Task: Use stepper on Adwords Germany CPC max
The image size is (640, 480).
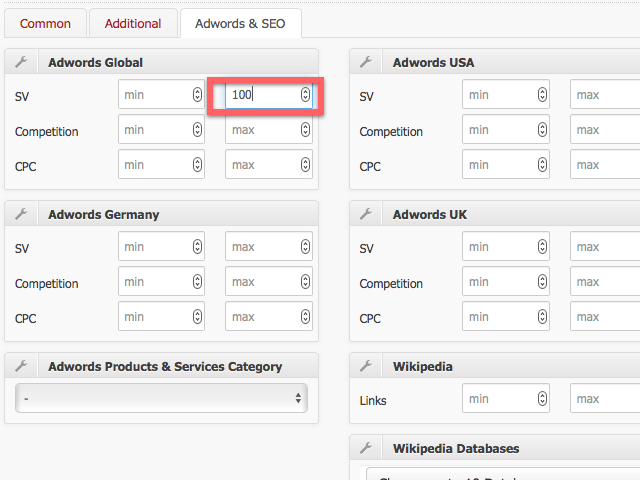Action: click(x=305, y=317)
